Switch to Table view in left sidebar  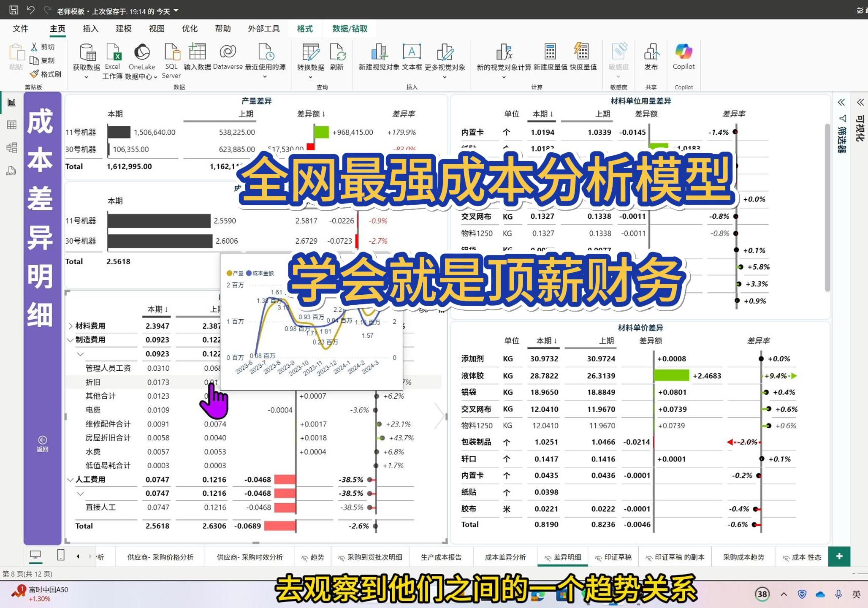pyautogui.click(x=12, y=125)
